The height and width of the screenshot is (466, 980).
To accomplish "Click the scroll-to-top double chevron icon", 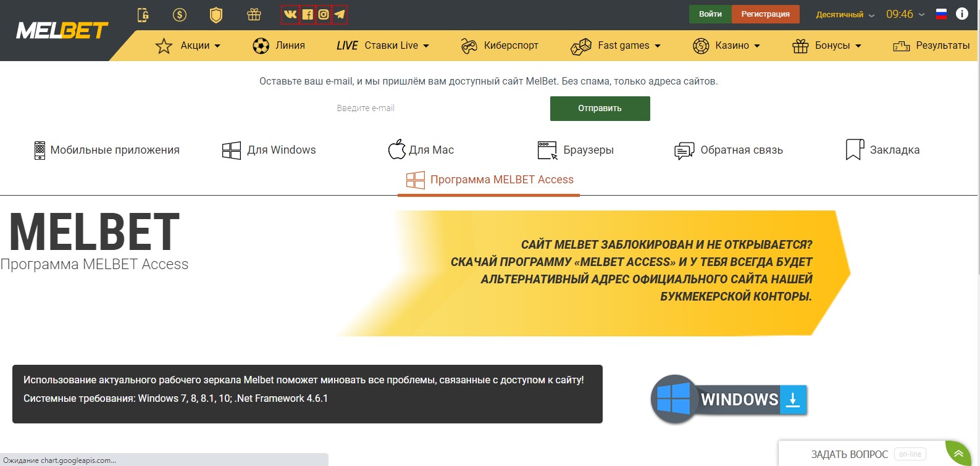I will [x=958, y=454].
